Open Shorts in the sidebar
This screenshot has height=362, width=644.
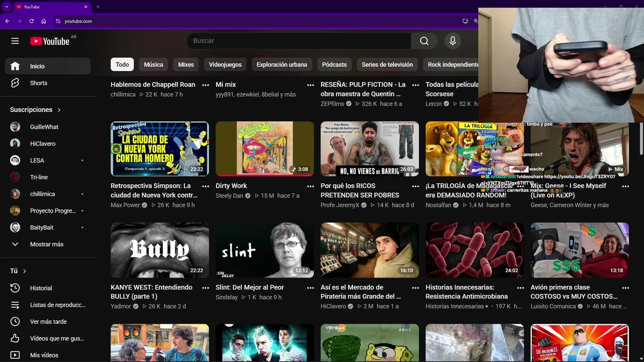pos(48,83)
